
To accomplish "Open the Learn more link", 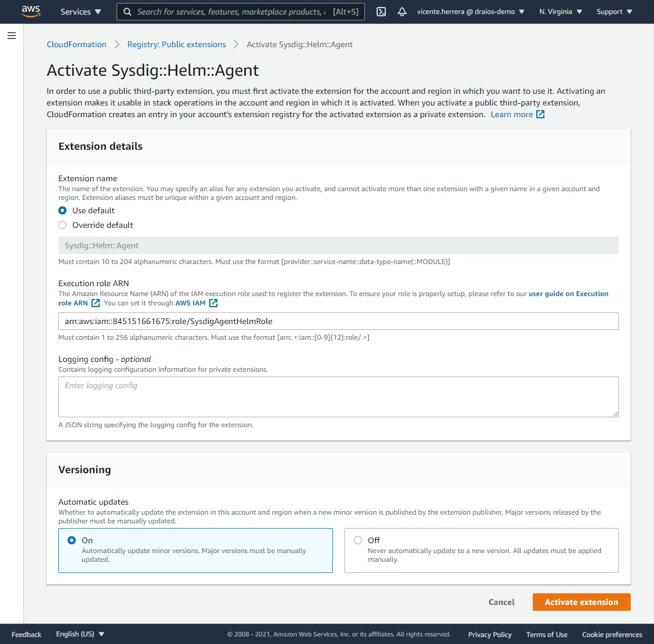I will [512, 114].
